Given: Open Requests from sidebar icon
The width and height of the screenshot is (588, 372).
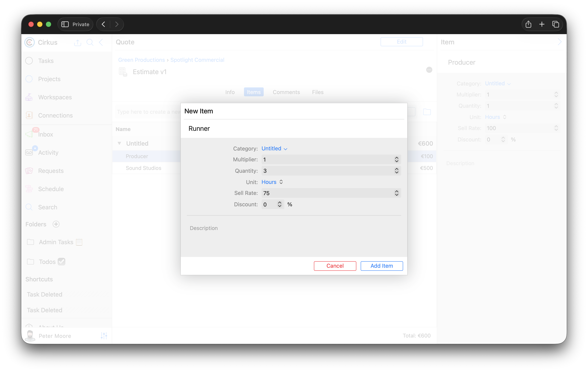Looking at the screenshot, I should (29, 171).
